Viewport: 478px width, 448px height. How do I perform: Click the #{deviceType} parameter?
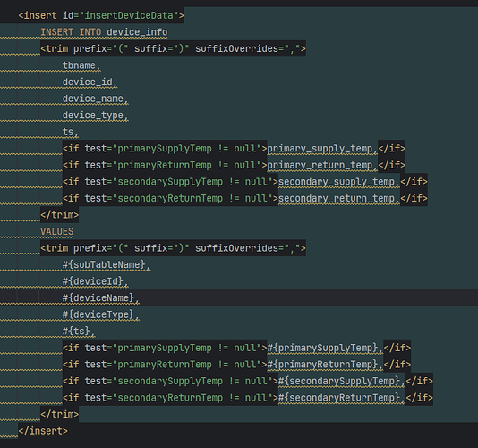[x=101, y=314]
